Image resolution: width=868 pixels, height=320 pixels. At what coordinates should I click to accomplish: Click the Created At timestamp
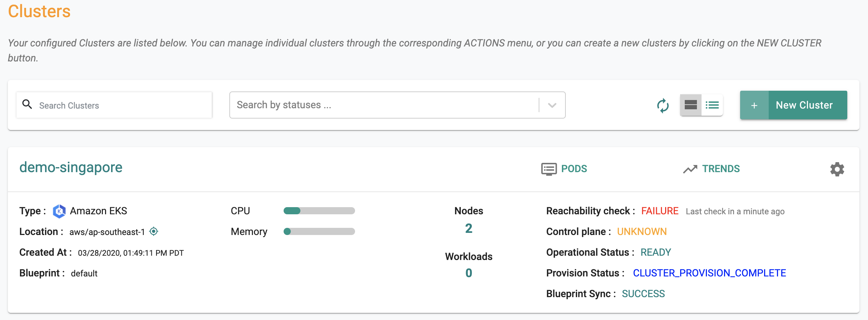tap(131, 253)
